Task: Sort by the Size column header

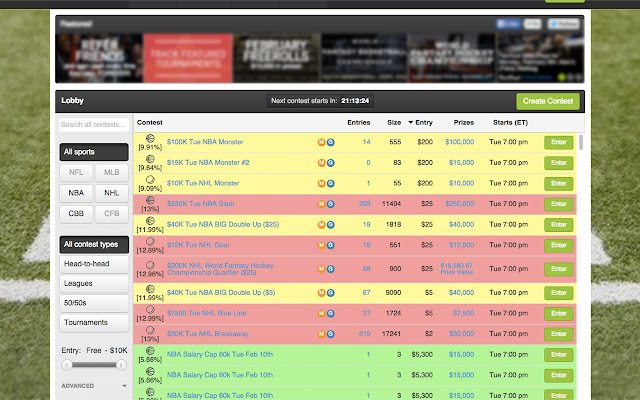Action: point(394,122)
